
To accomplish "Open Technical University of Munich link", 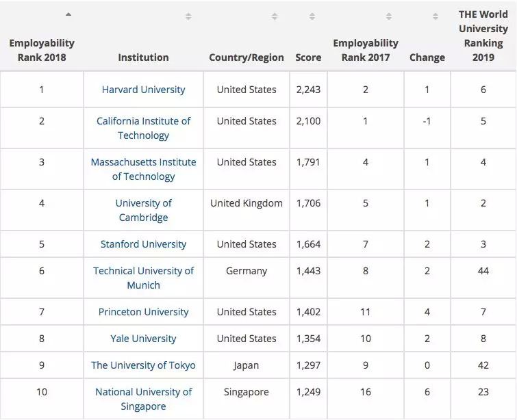I will tap(143, 278).
